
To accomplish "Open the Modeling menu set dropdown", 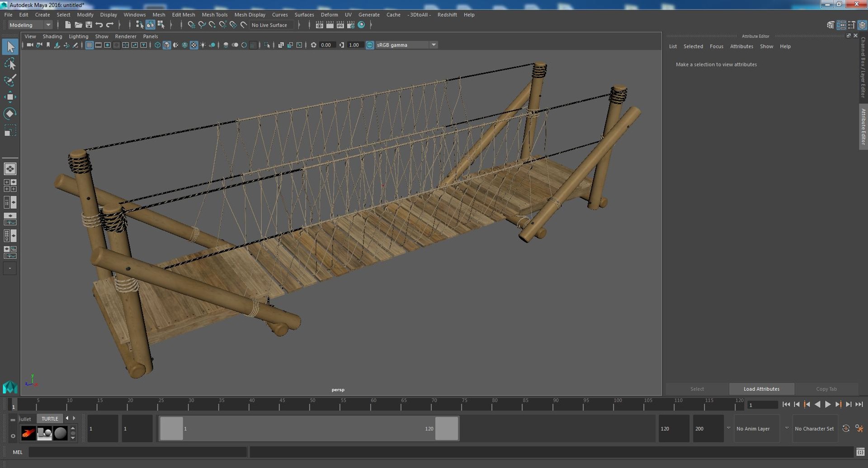I will pyautogui.click(x=30, y=25).
